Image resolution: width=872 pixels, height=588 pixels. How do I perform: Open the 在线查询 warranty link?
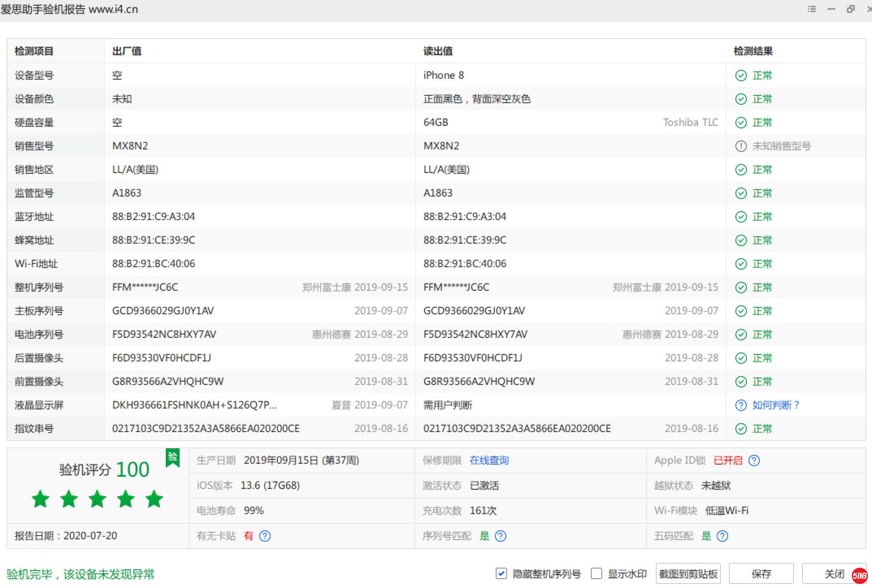point(489,460)
